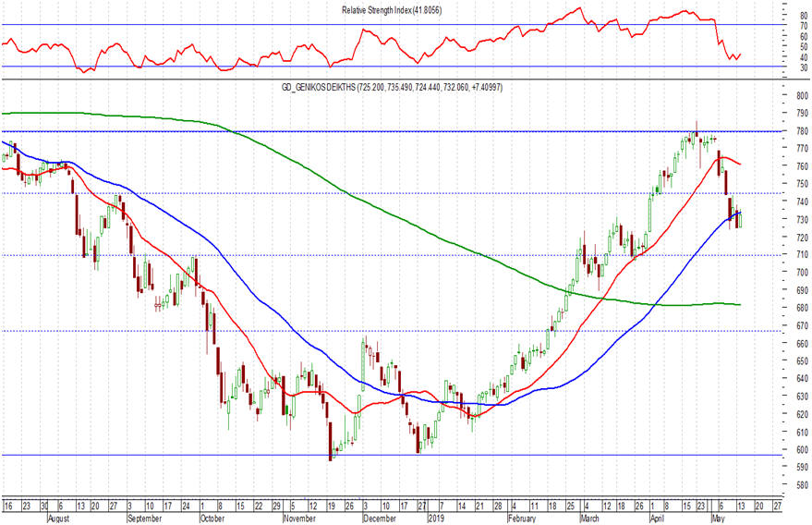Click the 790 price axis label
The height and width of the screenshot is (525, 812).
point(802,113)
